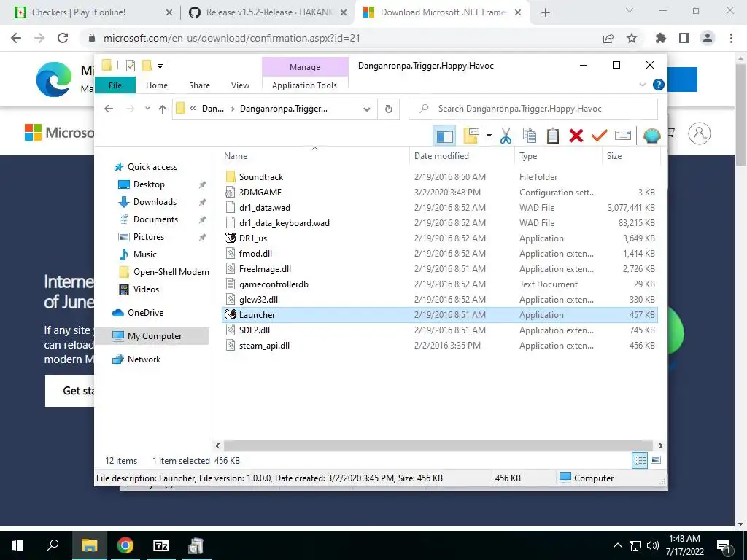Open Classic Explorer shell settings icon
Viewport: 747px width, 560px height.
tap(651, 136)
